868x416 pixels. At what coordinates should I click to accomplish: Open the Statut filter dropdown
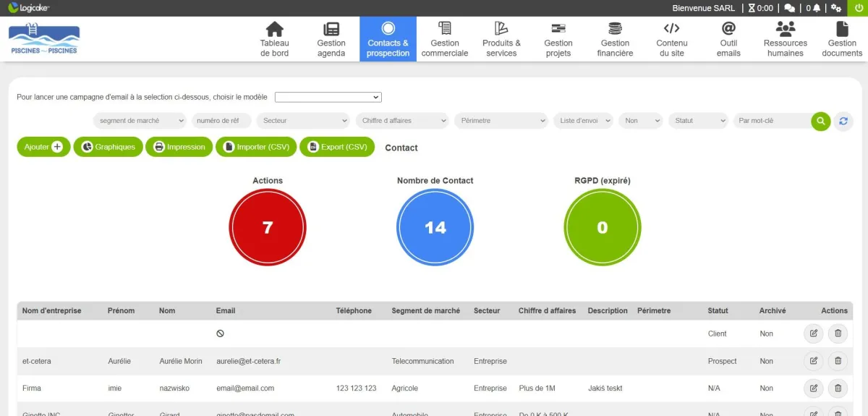pos(698,121)
